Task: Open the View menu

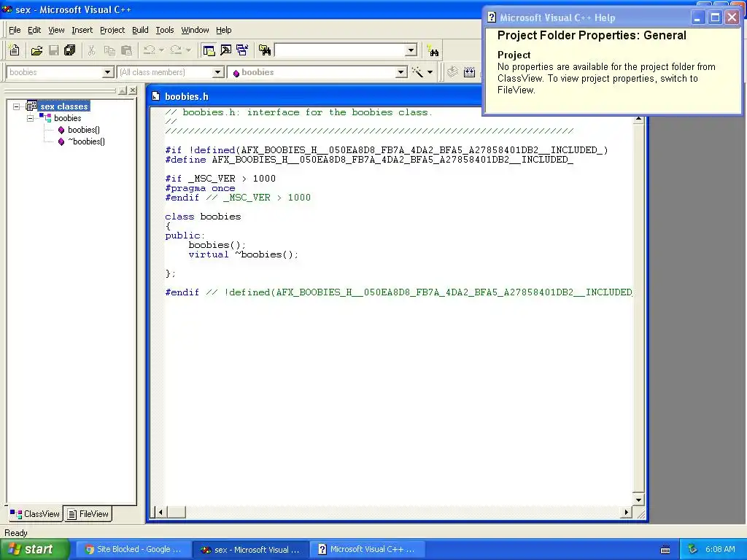Action: (56, 30)
